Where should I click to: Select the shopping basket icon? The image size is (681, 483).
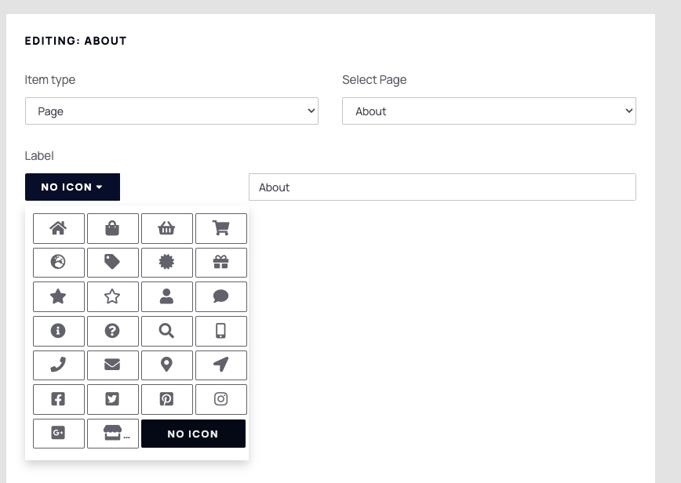tap(167, 228)
